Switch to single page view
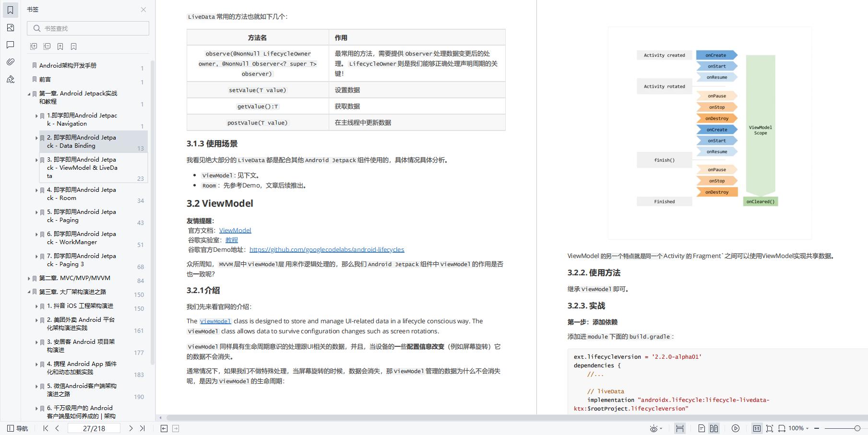Image resolution: width=868 pixels, height=435 pixels. click(x=702, y=428)
